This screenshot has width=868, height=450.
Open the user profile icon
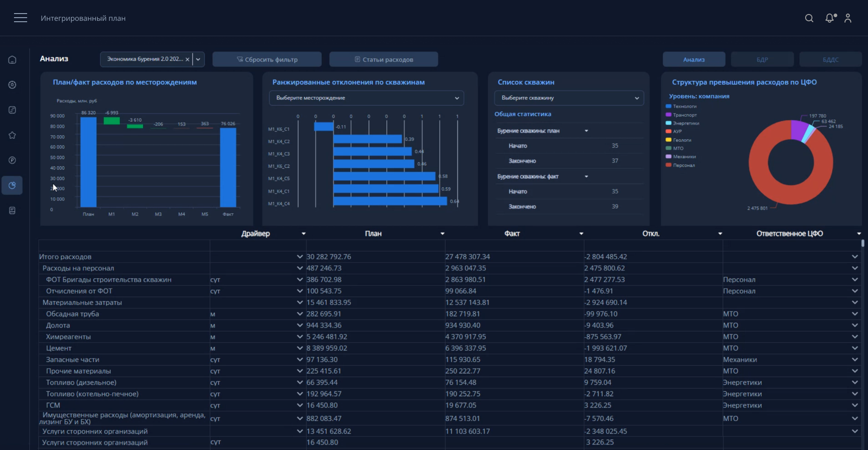coord(848,18)
